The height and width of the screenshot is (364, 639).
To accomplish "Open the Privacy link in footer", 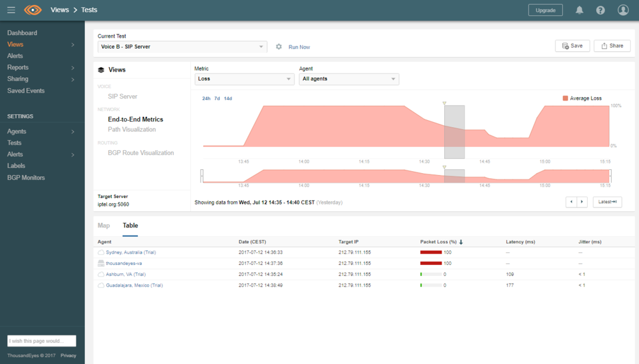I will [68, 356].
